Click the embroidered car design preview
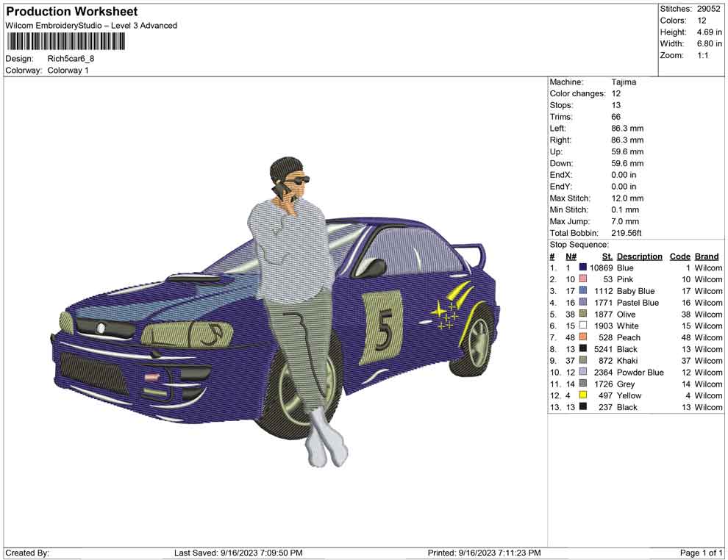728x560 pixels. (275, 312)
